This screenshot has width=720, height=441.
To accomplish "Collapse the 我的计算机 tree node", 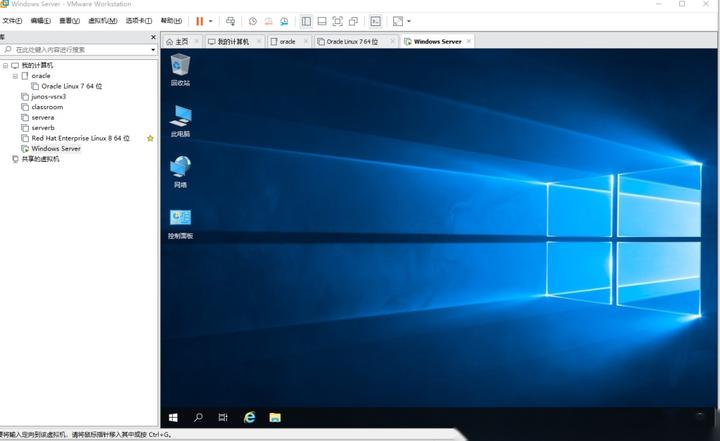I will coord(6,65).
